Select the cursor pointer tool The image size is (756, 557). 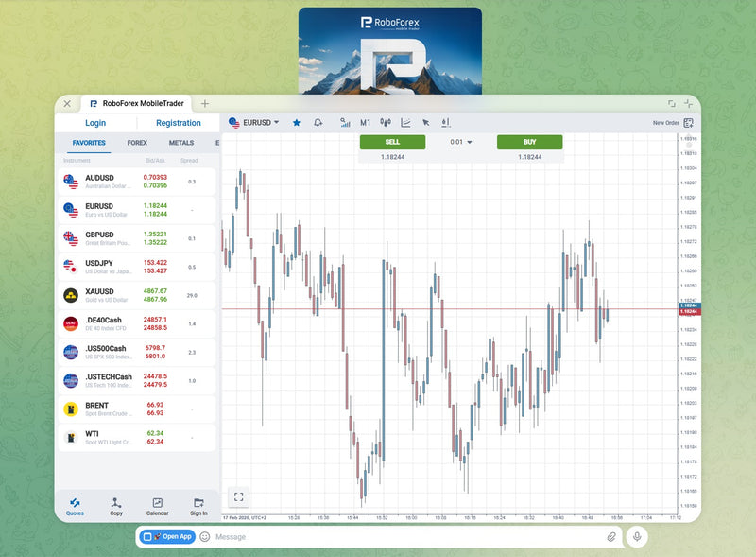pos(426,123)
